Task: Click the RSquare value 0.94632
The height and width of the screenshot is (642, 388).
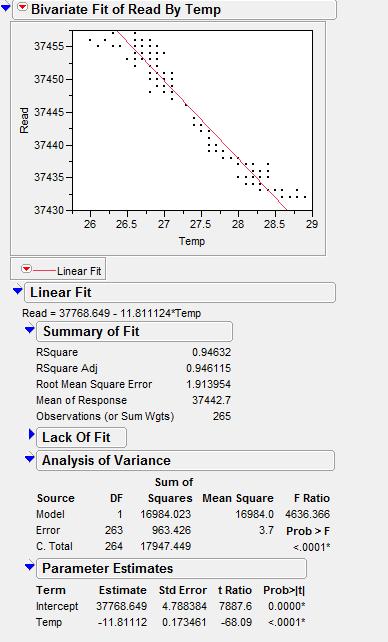Action: (211, 352)
